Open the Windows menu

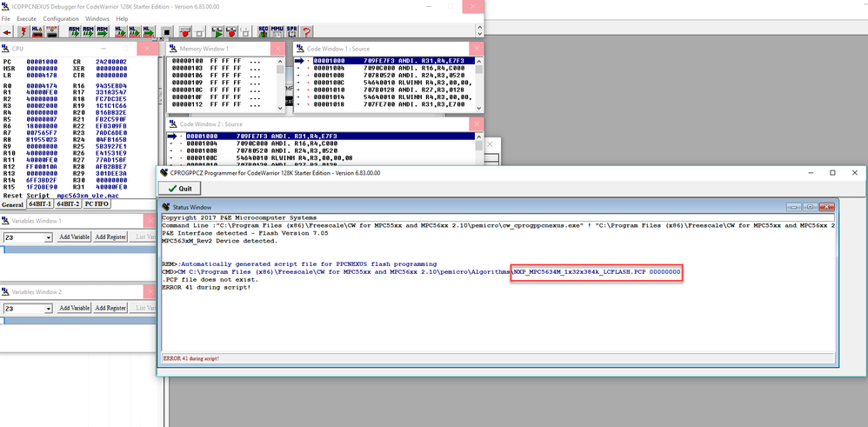click(x=97, y=19)
